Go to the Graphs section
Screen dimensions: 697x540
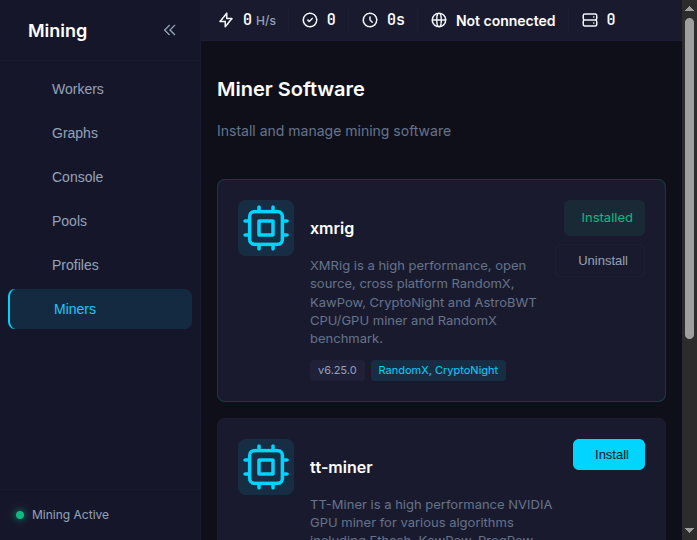pyautogui.click(x=75, y=133)
